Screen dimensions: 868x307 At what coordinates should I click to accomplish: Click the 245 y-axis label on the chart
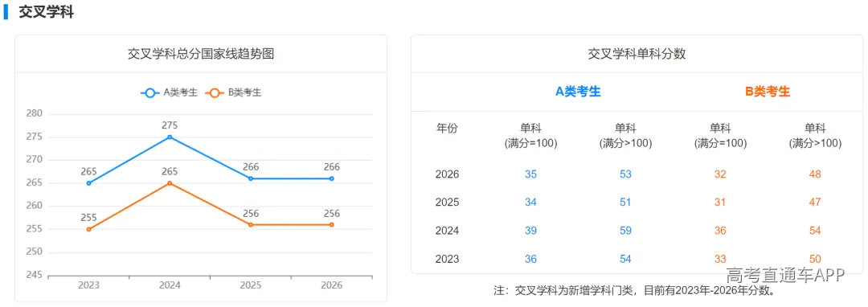point(34,275)
